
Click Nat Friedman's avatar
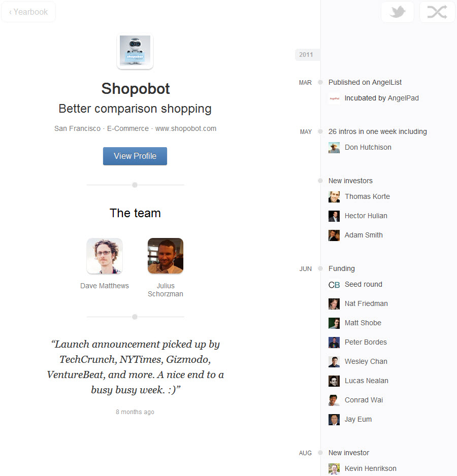(334, 304)
